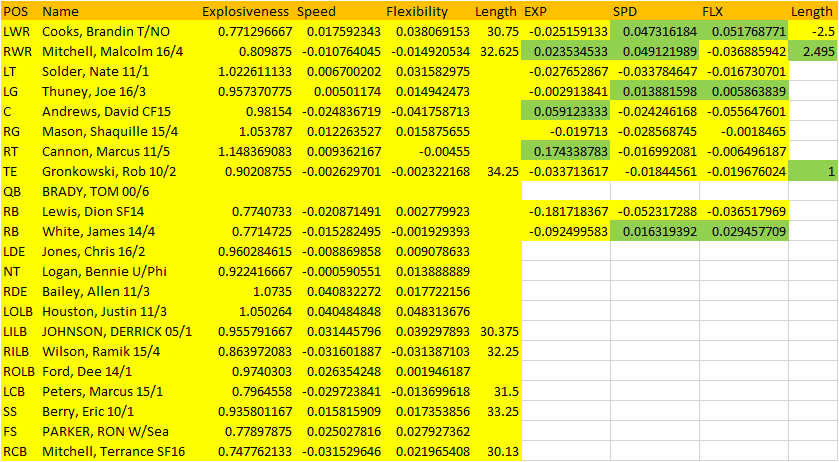Image resolution: width=839 pixels, height=462 pixels.
Task: Select the FLX header cell
Action: (x=712, y=11)
